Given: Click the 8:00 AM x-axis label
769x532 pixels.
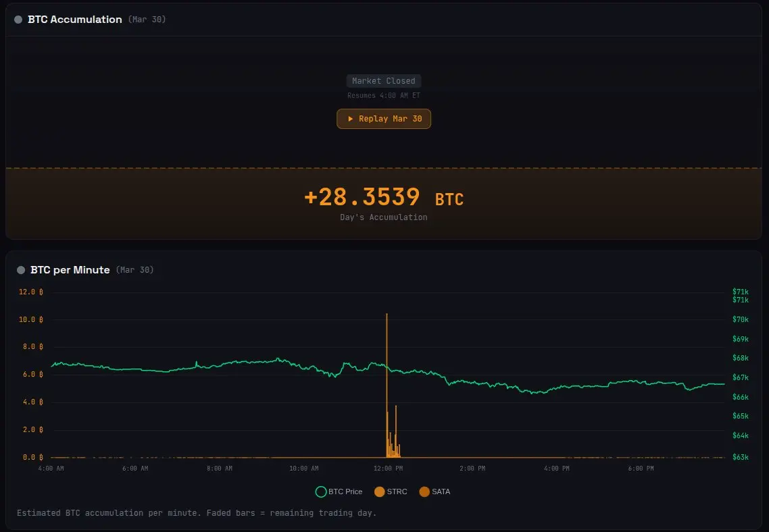Looking at the screenshot, I should 220,469.
